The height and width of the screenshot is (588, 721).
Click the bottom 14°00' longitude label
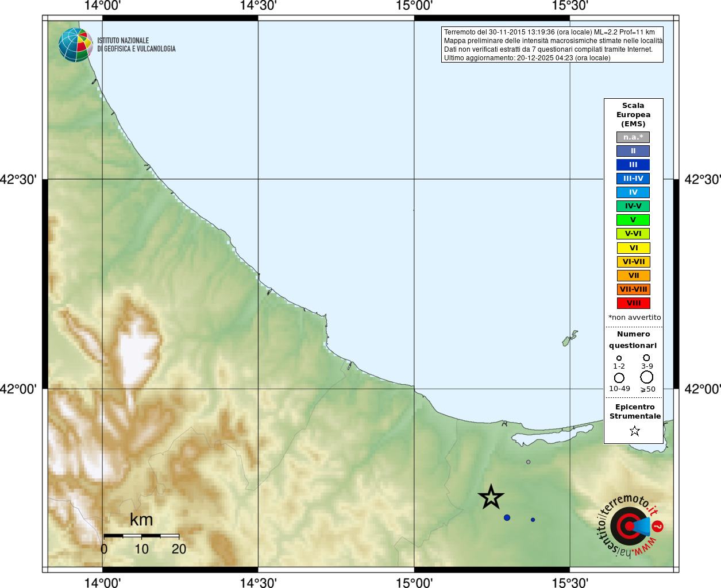point(102,583)
